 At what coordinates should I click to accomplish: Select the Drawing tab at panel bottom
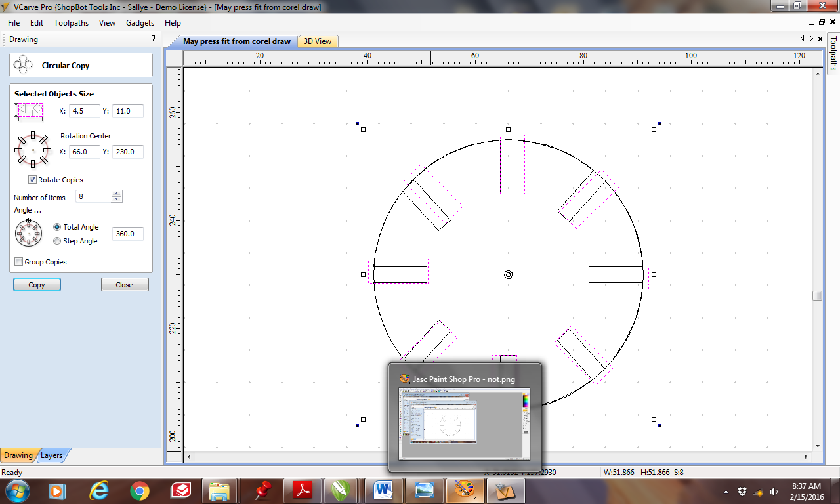pyautogui.click(x=18, y=455)
